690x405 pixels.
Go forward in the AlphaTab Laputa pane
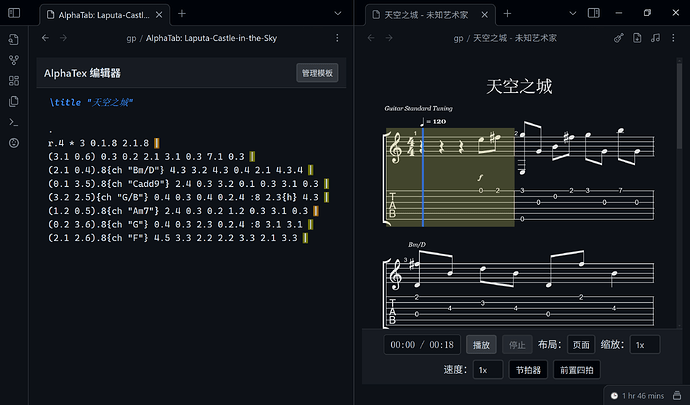coord(63,38)
